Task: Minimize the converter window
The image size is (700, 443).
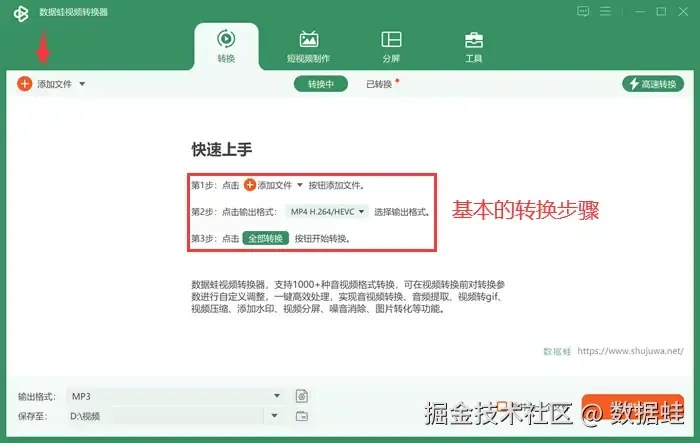Action: click(x=640, y=12)
